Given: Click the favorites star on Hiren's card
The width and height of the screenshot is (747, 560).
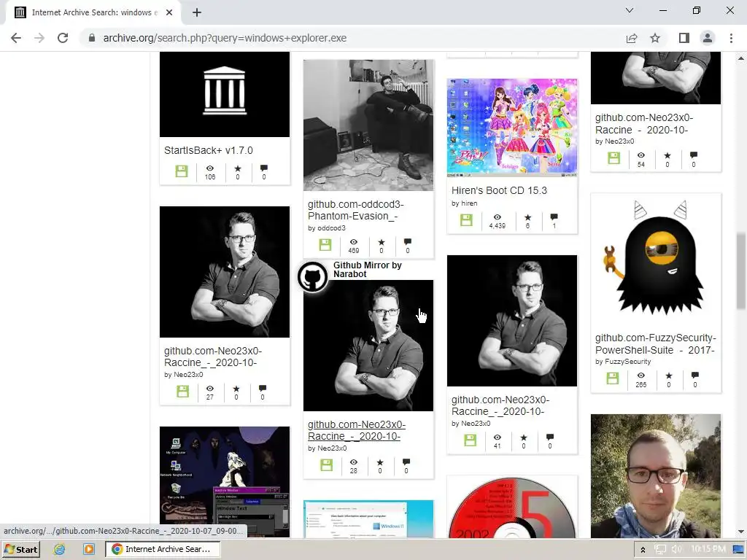Looking at the screenshot, I should [x=527, y=217].
